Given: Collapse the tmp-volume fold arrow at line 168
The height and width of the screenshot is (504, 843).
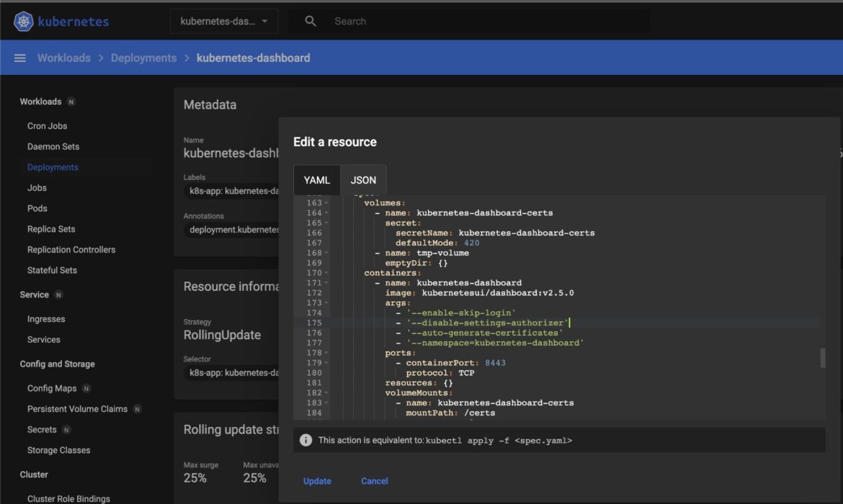Looking at the screenshot, I should [326, 253].
